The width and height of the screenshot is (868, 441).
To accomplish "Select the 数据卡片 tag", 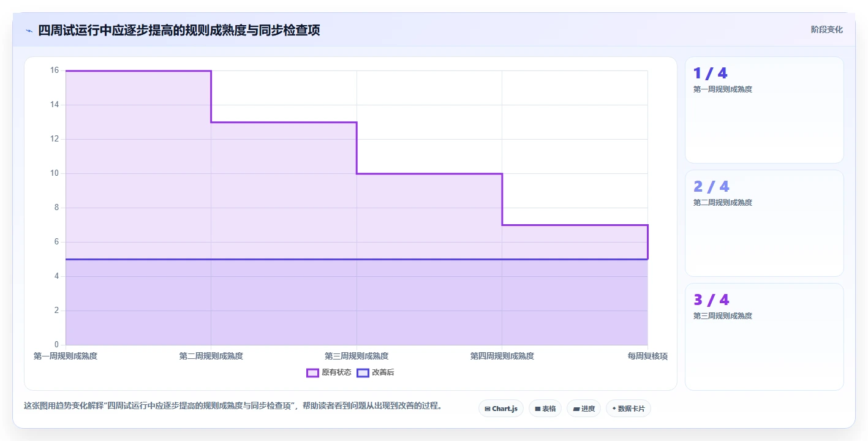I will pyautogui.click(x=628, y=409).
